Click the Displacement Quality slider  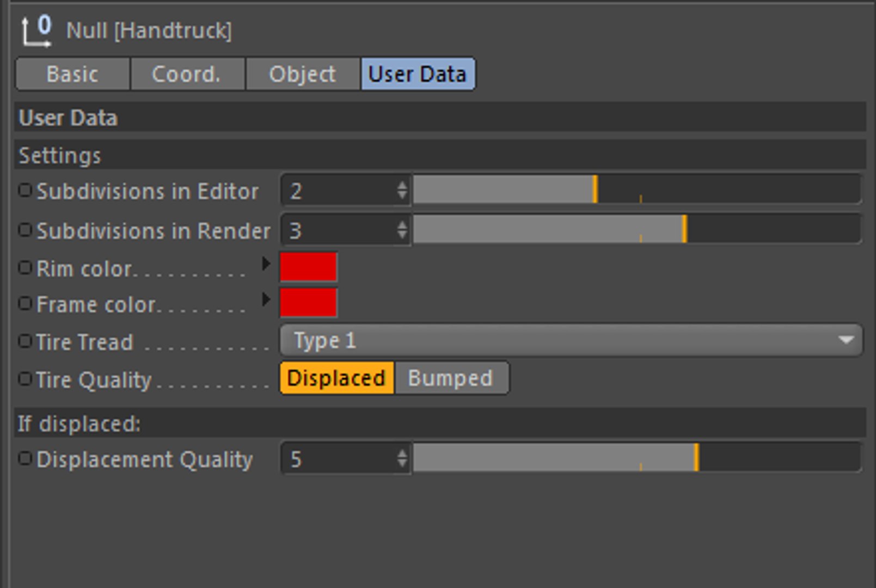(x=637, y=458)
